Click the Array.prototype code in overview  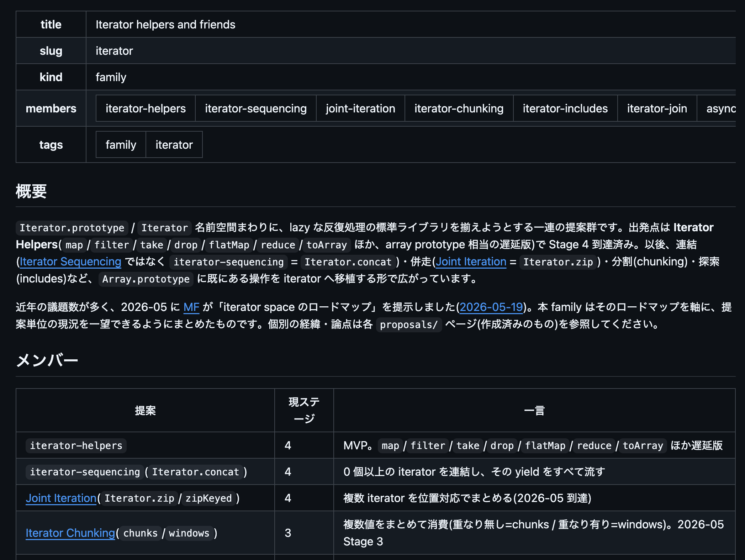[146, 279]
